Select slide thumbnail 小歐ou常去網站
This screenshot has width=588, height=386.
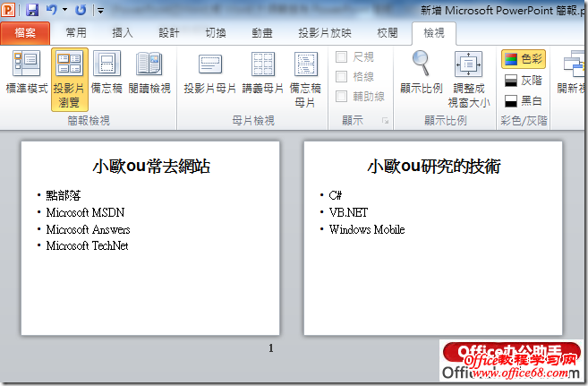tap(150, 238)
